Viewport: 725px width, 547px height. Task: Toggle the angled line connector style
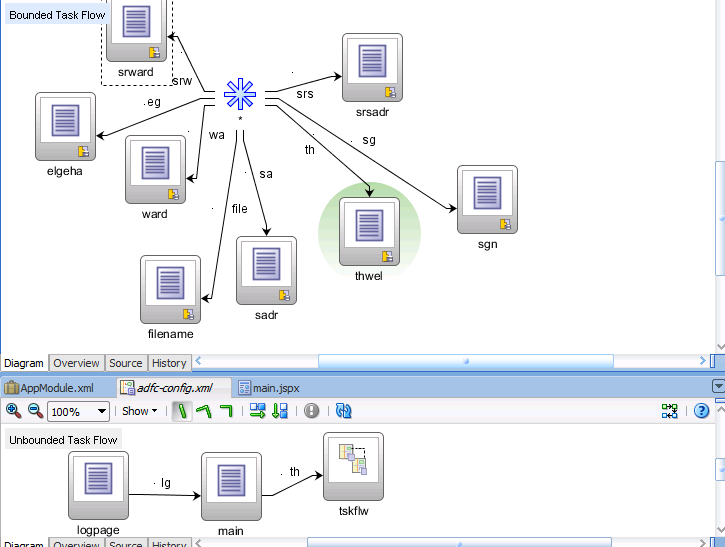pyautogui.click(x=204, y=411)
